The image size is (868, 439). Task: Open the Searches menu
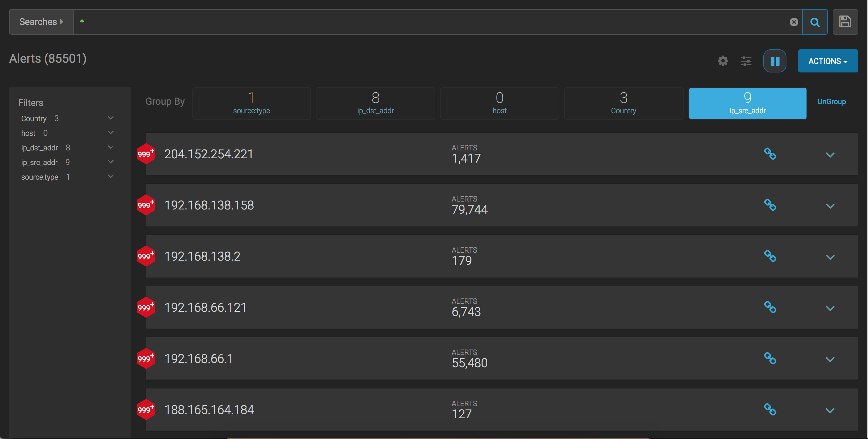tap(41, 22)
